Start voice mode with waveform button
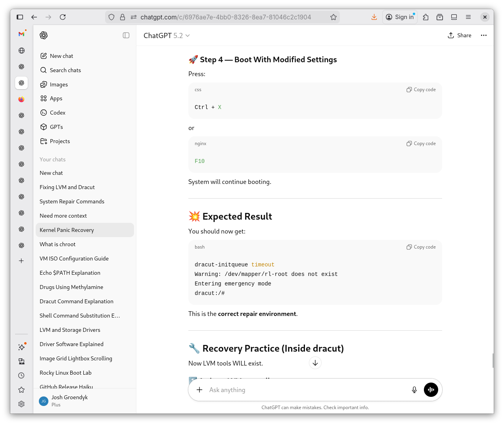This screenshot has height=425, width=504. (431, 390)
